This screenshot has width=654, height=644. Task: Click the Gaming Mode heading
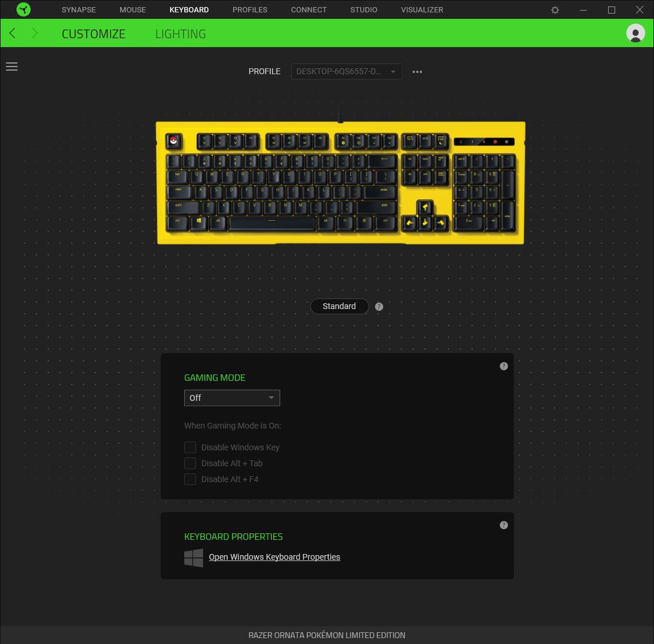click(x=215, y=377)
